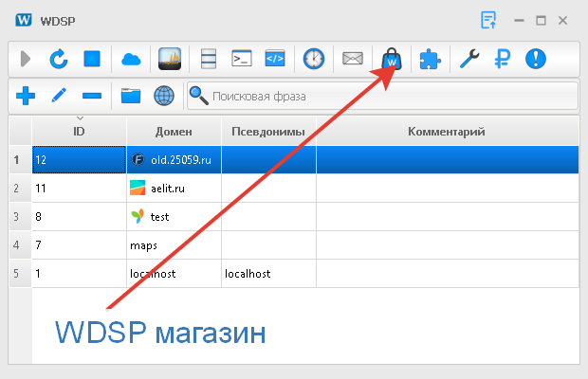The width and height of the screenshot is (588, 379).
Task: Click ID cell with value 12
Action: click(79, 160)
